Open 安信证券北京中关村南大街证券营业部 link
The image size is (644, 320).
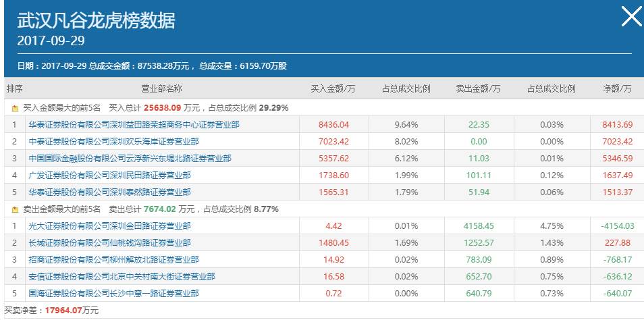pos(122,277)
